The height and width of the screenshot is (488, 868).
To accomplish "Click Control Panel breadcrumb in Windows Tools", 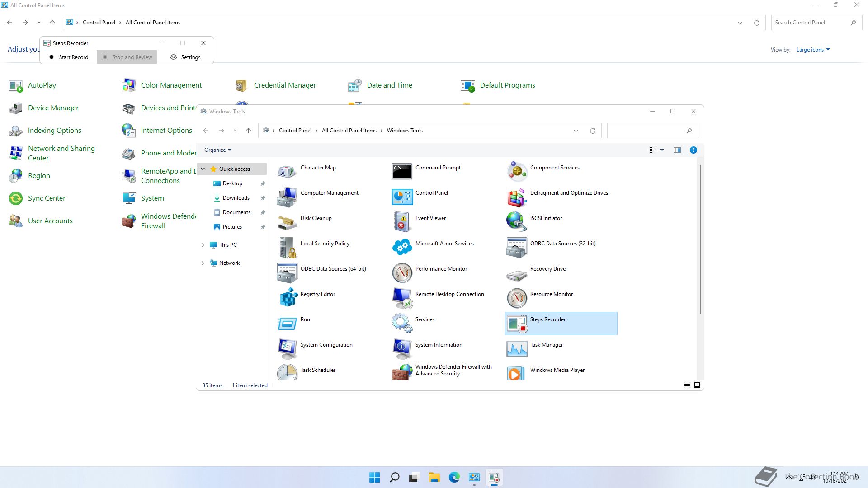I will click(295, 131).
